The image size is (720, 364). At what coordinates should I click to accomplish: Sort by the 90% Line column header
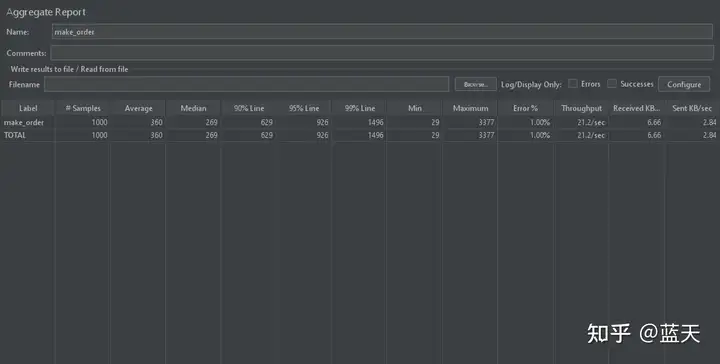coord(249,108)
